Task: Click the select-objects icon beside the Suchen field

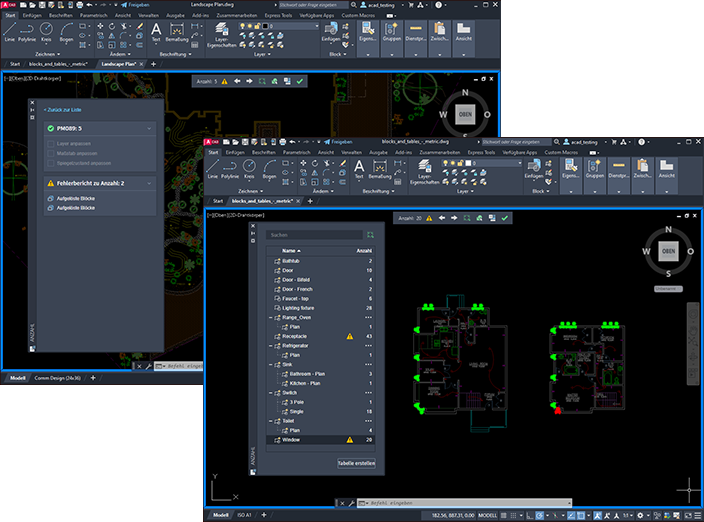Action: point(370,235)
